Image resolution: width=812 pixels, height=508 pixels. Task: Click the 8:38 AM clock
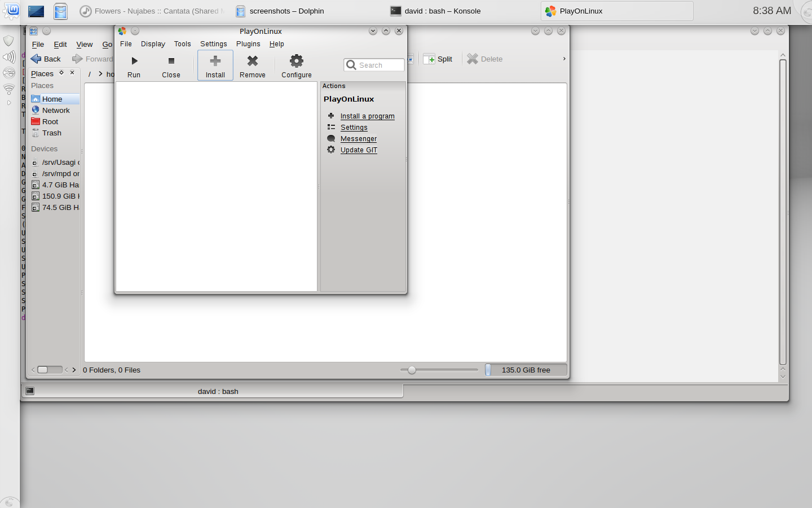coord(772,11)
